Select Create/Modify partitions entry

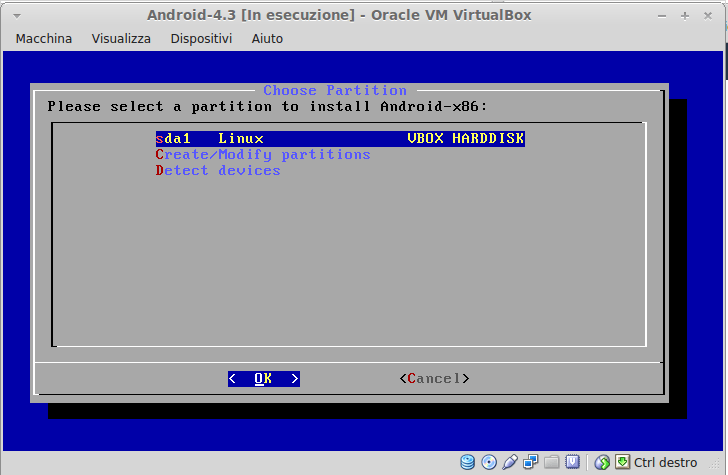click(263, 155)
